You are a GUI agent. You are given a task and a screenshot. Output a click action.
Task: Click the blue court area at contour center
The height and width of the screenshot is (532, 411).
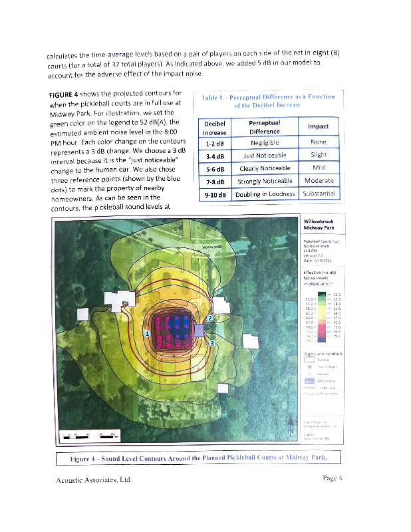179,326
